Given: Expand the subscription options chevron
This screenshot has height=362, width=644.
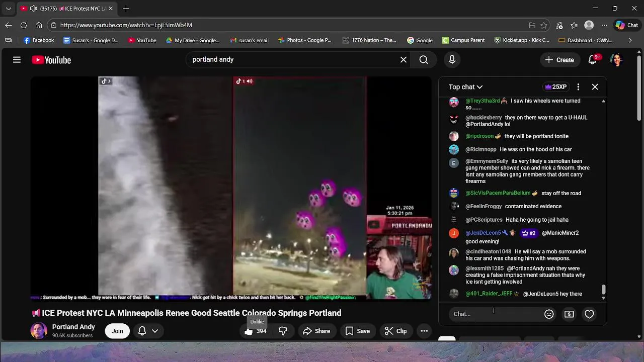Looking at the screenshot, I should (x=155, y=331).
